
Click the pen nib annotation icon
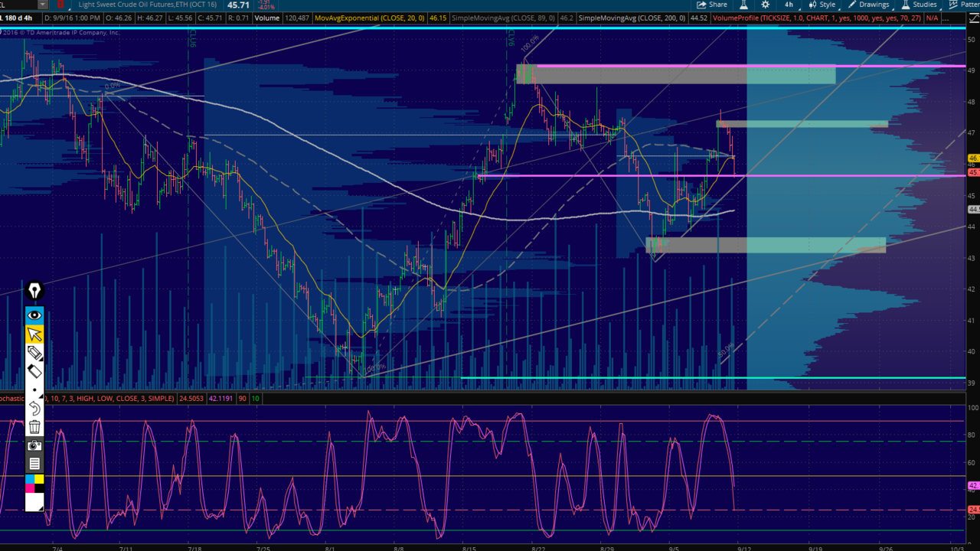[34, 291]
